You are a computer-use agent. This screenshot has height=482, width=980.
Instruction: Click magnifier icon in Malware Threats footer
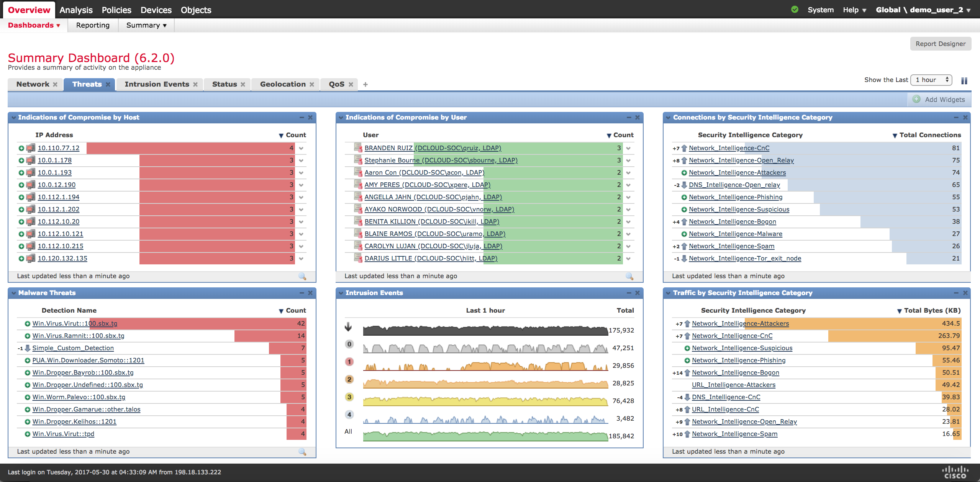[302, 452]
